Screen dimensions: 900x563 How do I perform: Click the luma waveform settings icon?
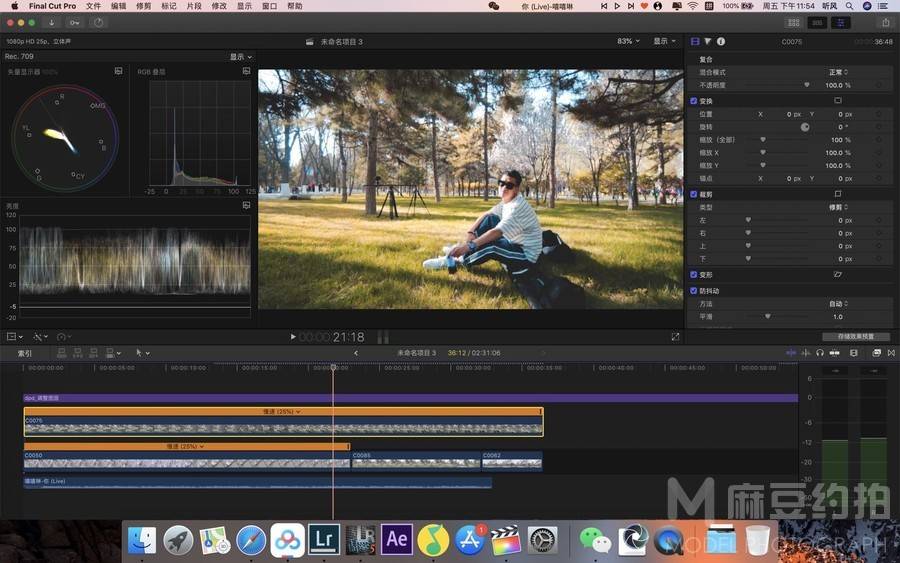[246, 205]
